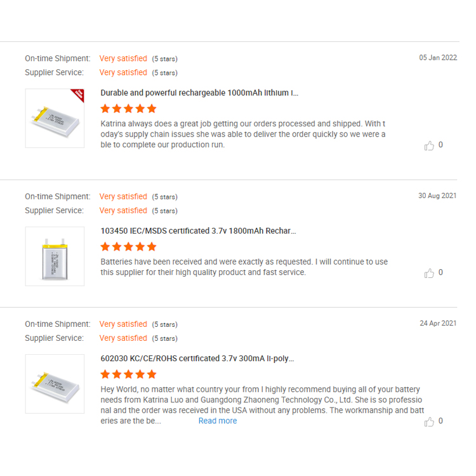Click 'Very satisfied' for first review's On-time Shipment

(123, 58)
